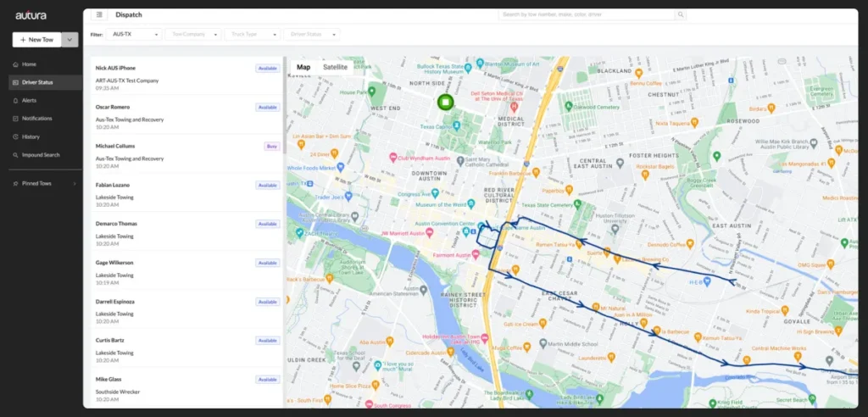Open History using the clock icon
Screen dimensions: 868x417
(14, 136)
